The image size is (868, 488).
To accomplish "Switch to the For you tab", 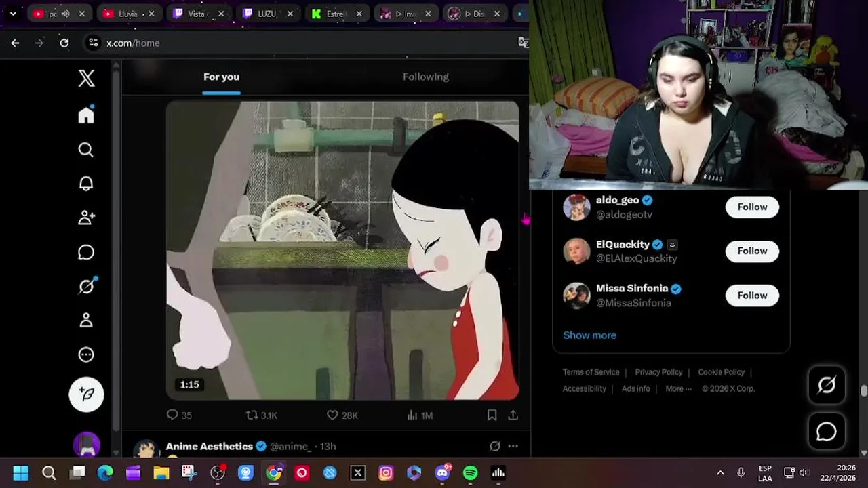I will coord(221,77).
